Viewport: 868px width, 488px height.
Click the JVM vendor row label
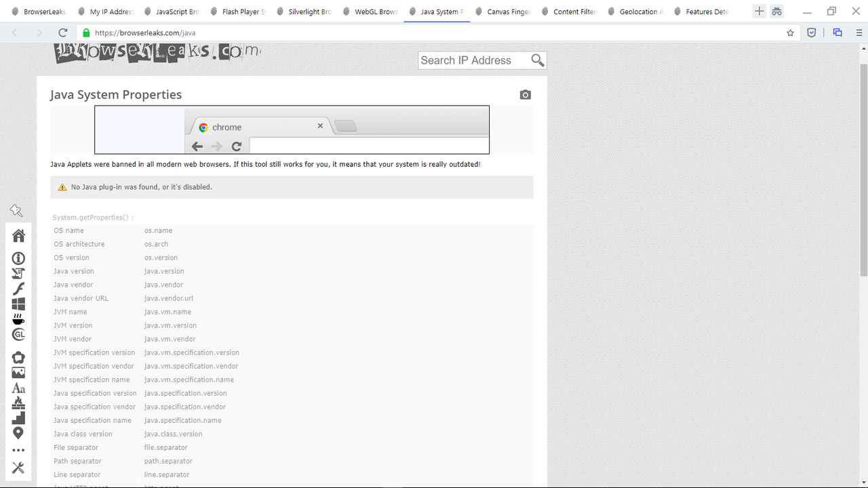click(73, 339)
